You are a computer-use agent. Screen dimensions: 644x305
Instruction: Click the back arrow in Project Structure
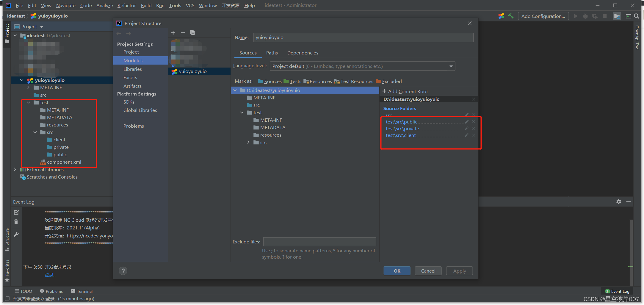[119, 34]
